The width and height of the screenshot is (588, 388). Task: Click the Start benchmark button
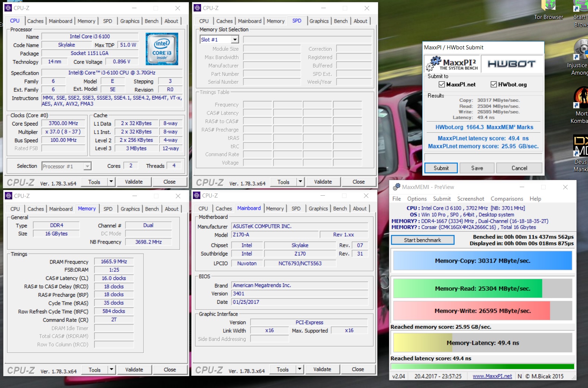(x=423, y=240)
